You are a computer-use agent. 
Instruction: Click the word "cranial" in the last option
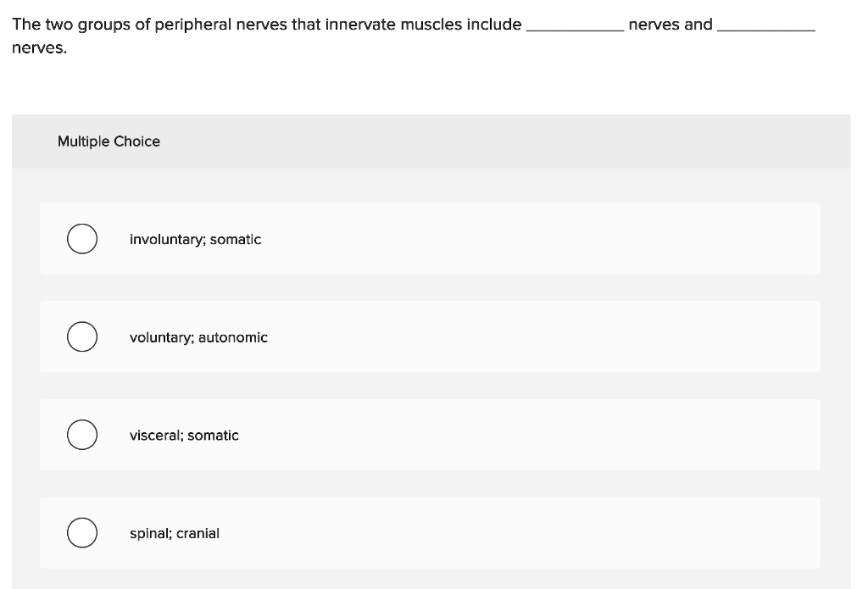(198, 533)
